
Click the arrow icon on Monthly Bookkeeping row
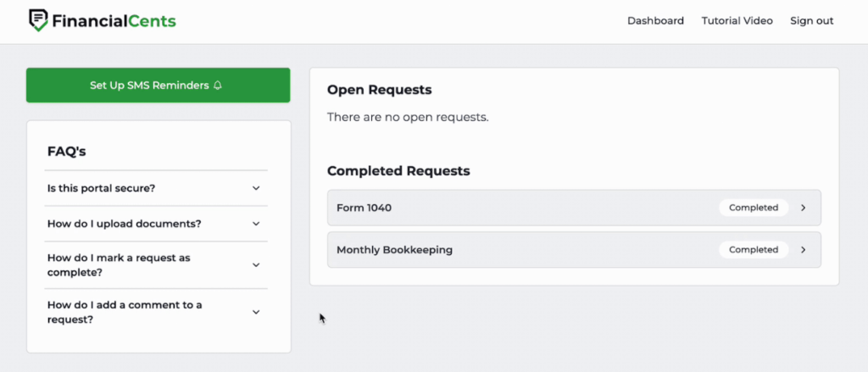click(x=804, y=250)
